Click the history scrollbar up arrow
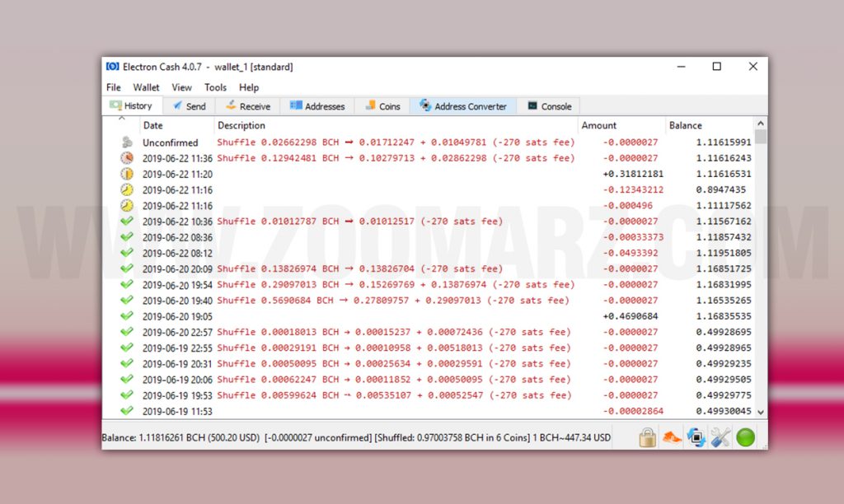844x504 pixels. coord(761,124)
